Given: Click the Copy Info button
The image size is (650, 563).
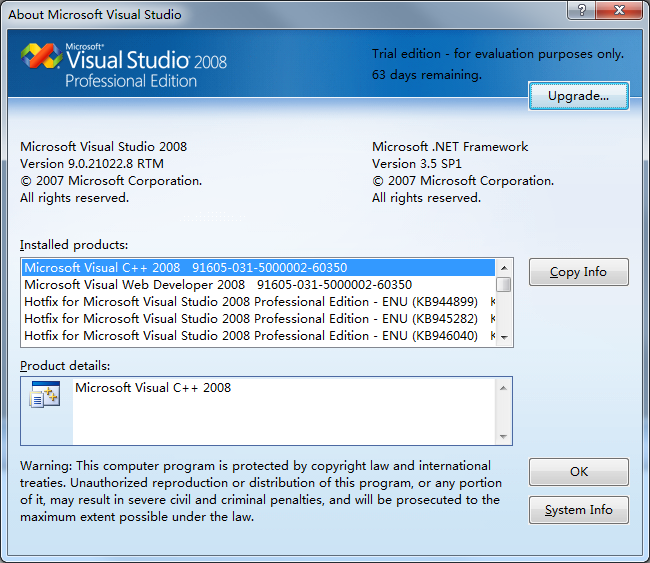Looking at the screenshot, I should (x=579, y=272).
